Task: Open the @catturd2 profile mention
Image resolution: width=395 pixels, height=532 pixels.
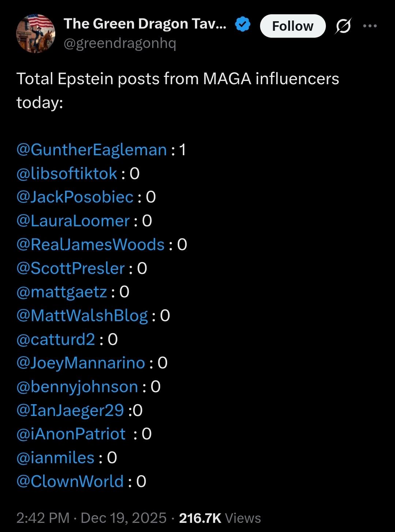Action: (56, 339)
